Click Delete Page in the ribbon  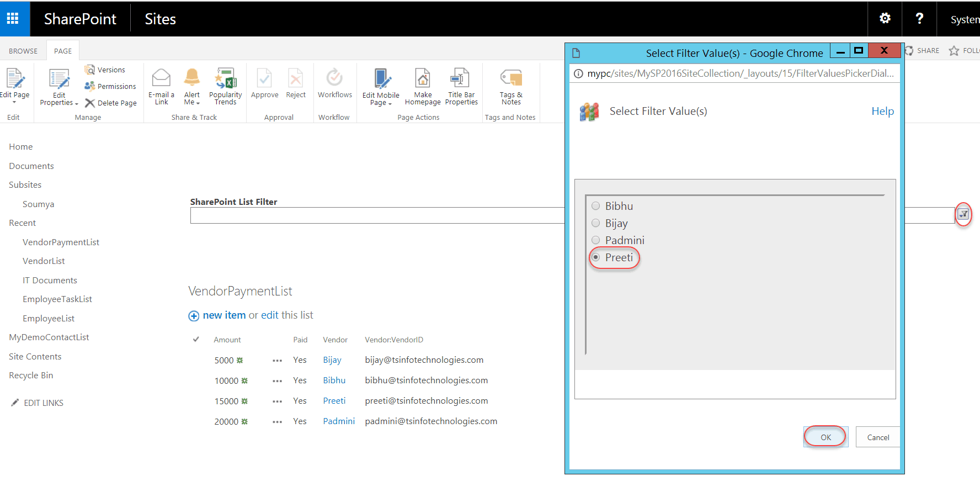(111, 103)
